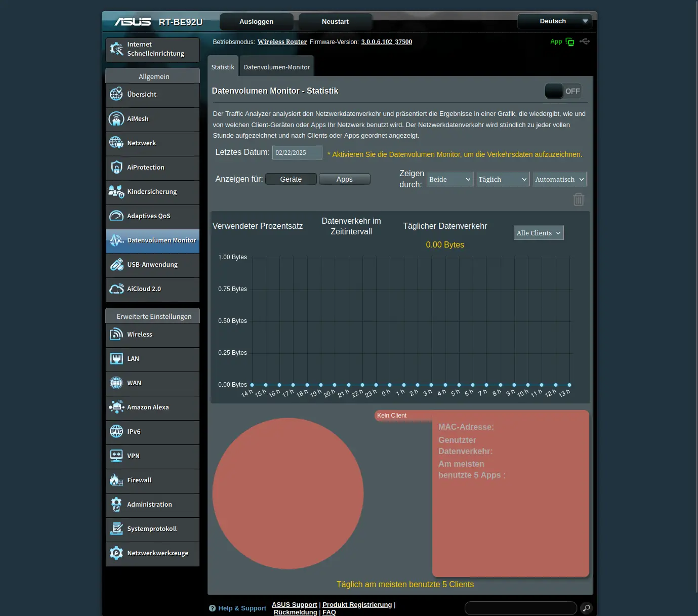This screenshot has height=616, width=698.
Task: Toggle the Datenvolumen Monitor OFF switch
Action: coord(563,91)
